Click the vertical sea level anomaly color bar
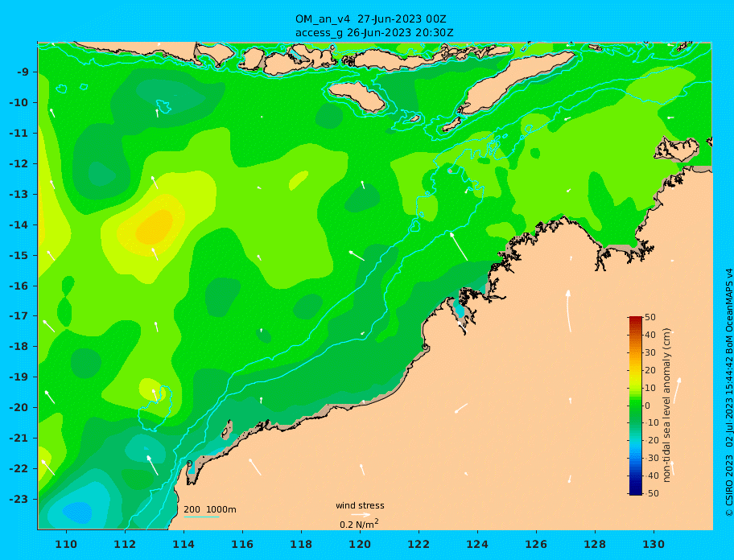The height and width of the screenshot is (560, 734). point(635,406)
